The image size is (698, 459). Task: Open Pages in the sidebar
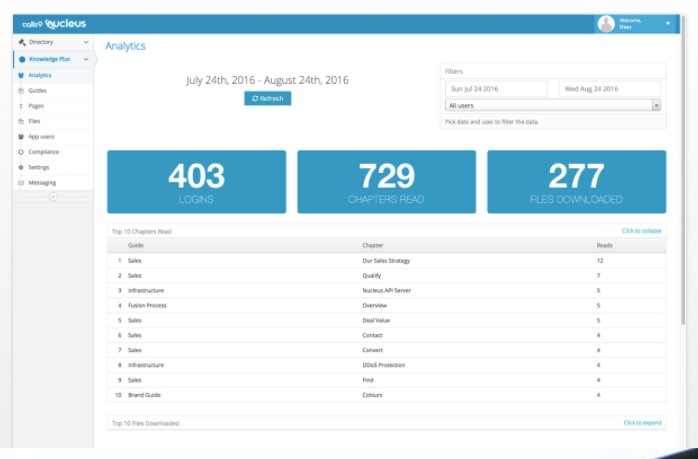[53, 106]
